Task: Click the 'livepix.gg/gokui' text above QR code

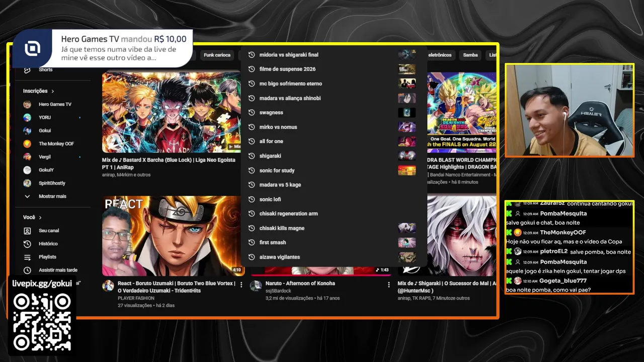Action: [42, 284]
